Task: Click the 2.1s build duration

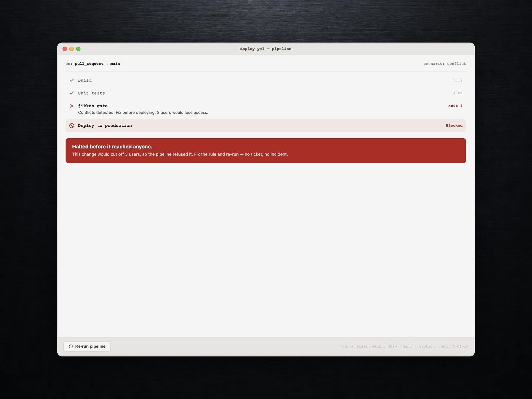Action: 458,80
